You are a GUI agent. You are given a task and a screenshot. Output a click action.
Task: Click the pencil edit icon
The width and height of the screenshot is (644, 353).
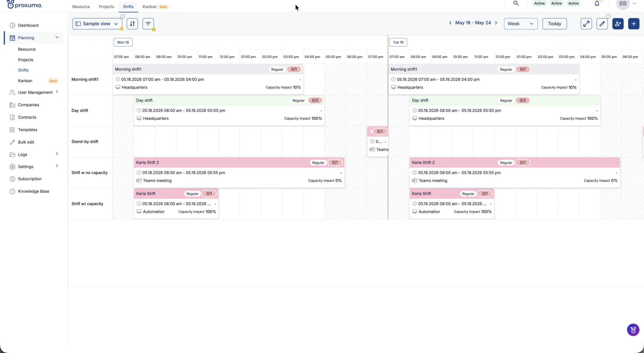click(602, 24)
